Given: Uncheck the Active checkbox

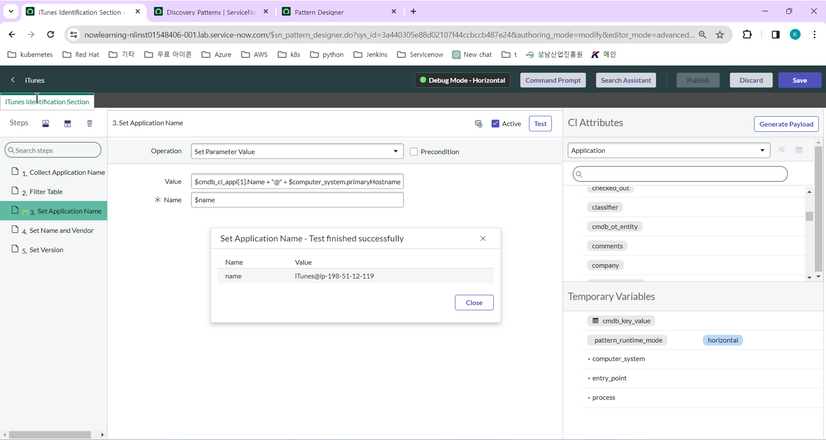Looking at the screenshot, I should pos(495,124).
